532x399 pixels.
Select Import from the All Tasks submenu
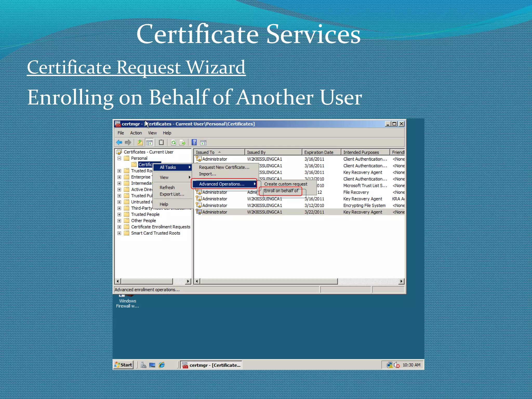pos(208,174)
